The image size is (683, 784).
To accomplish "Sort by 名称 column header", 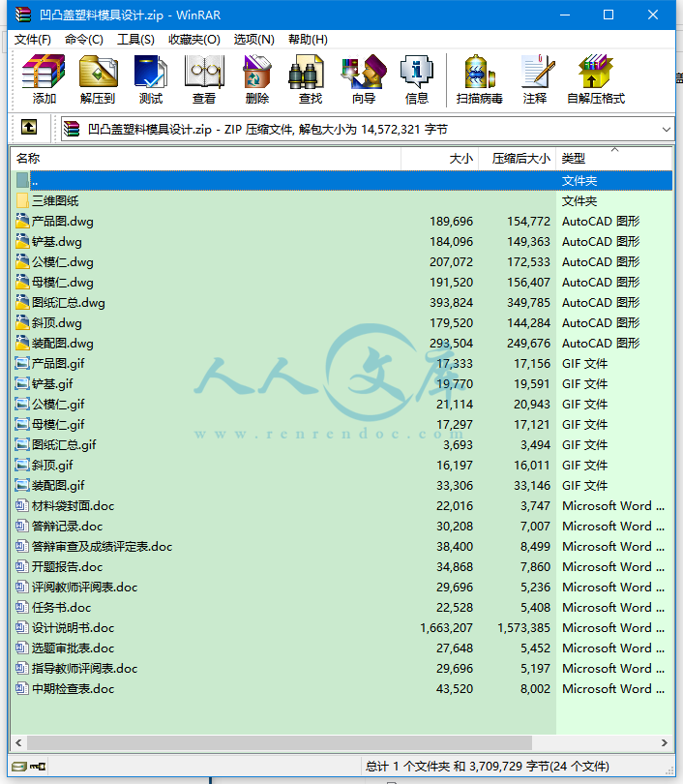I will click(x=205, y=159).
